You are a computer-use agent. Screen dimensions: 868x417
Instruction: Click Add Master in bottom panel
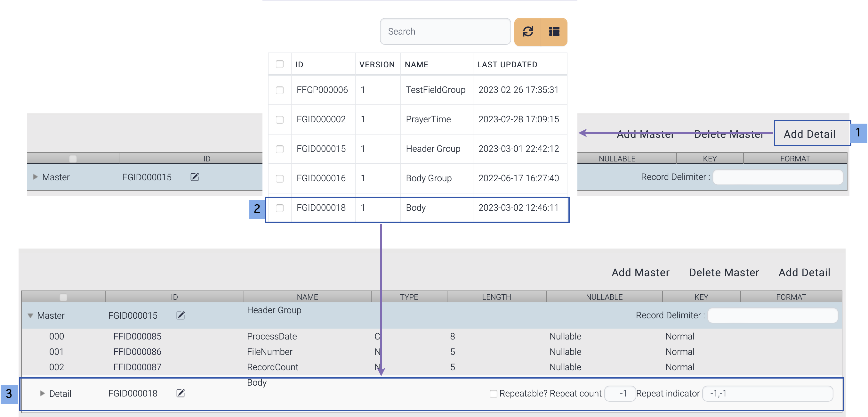coord(640,272)
